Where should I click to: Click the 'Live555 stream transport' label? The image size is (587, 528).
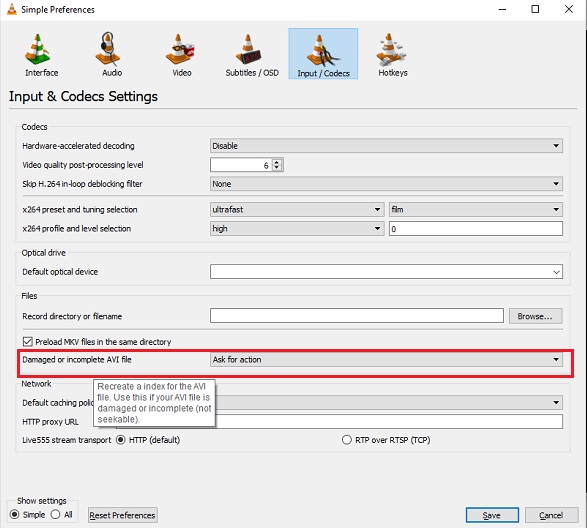(67, 440)
